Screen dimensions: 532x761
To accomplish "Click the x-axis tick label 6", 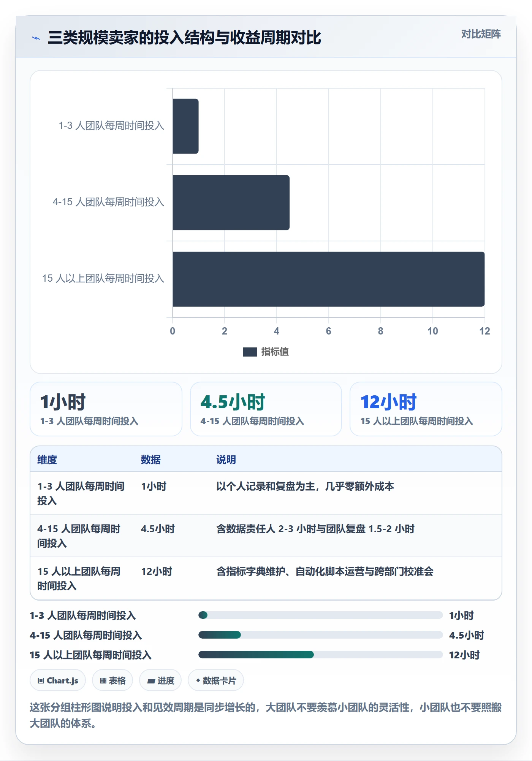I will tap(329, 331).
